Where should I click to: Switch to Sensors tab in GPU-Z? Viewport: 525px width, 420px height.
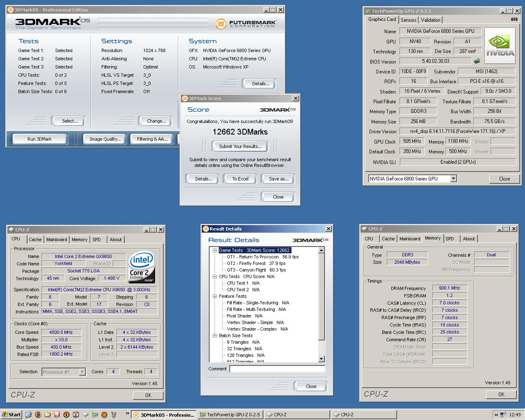(x=409, y=20)
